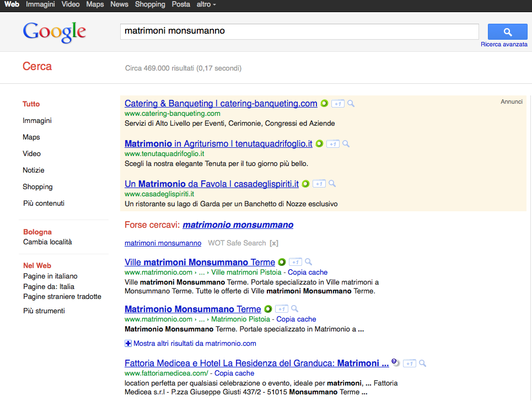Open 'Ricerca avanzata' link

504,45
